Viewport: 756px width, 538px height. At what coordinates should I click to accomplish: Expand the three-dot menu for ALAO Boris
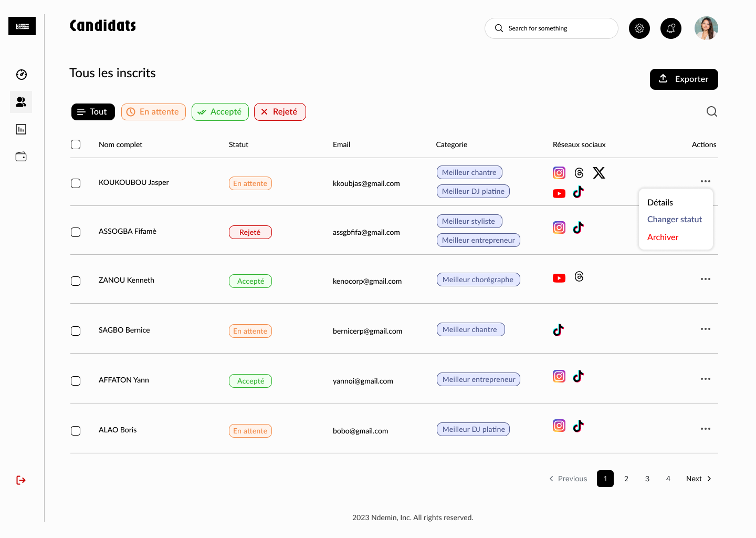706,429
